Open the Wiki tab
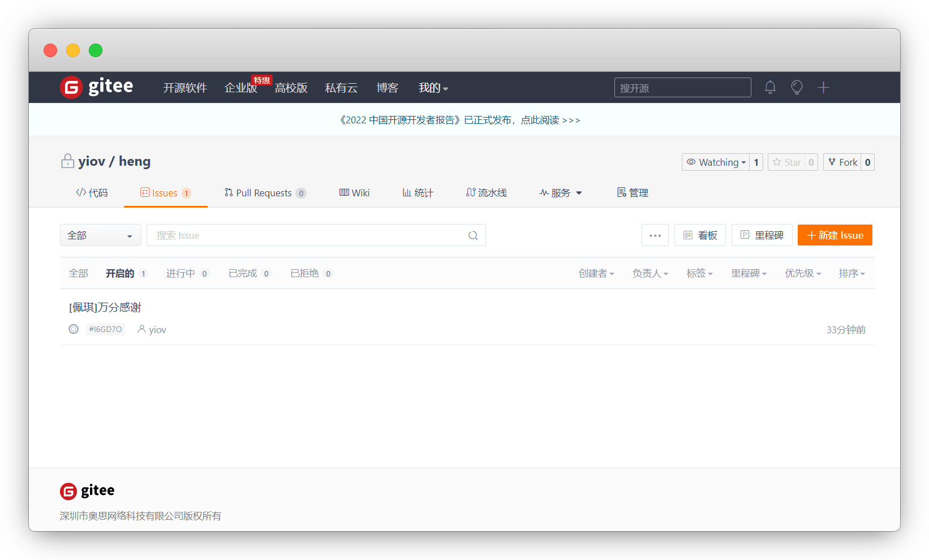The width and height of the screenshot is (929, 560). pos(355,193)
